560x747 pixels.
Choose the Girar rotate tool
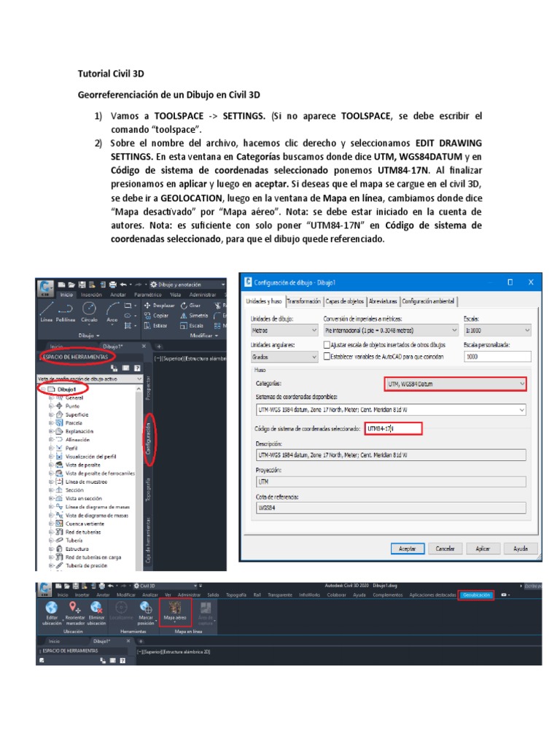(x=190, y=306)
